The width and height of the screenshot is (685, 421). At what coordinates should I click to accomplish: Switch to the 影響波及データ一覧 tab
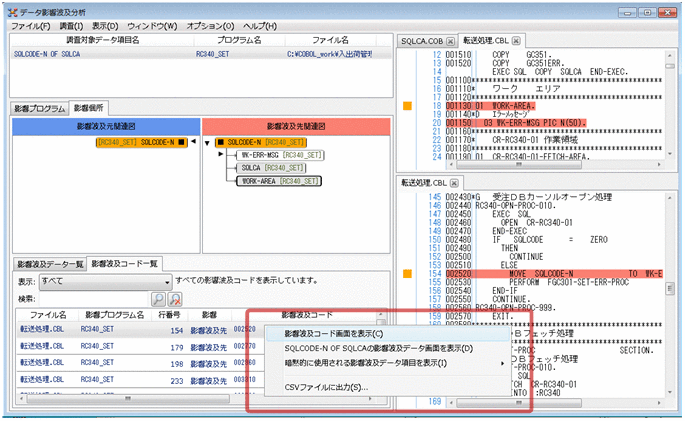click(50, 264)
